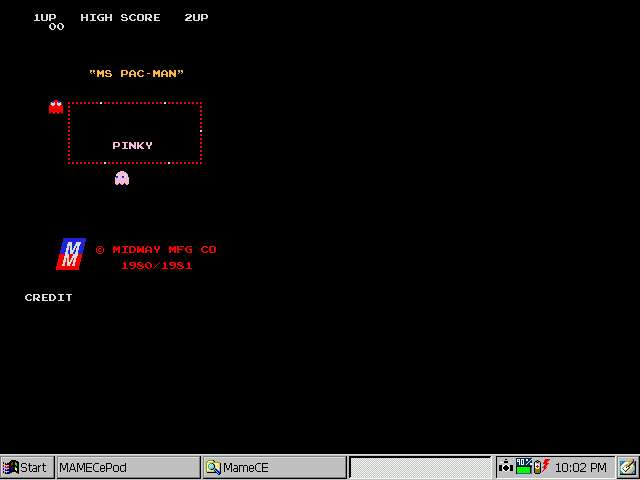Switch to the MAMECePod taskbar window

pos(127,467)
